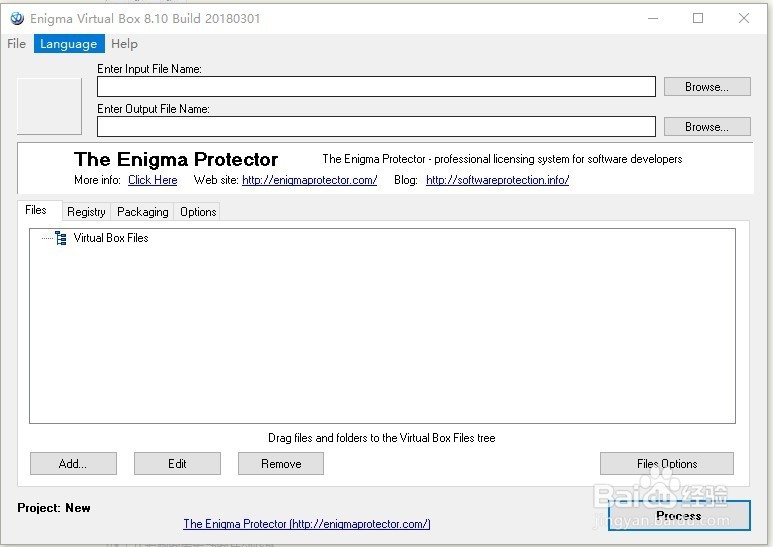Minimize the Enigma Virtual Box window
773x547 pixels.
[x=653, y=18]
